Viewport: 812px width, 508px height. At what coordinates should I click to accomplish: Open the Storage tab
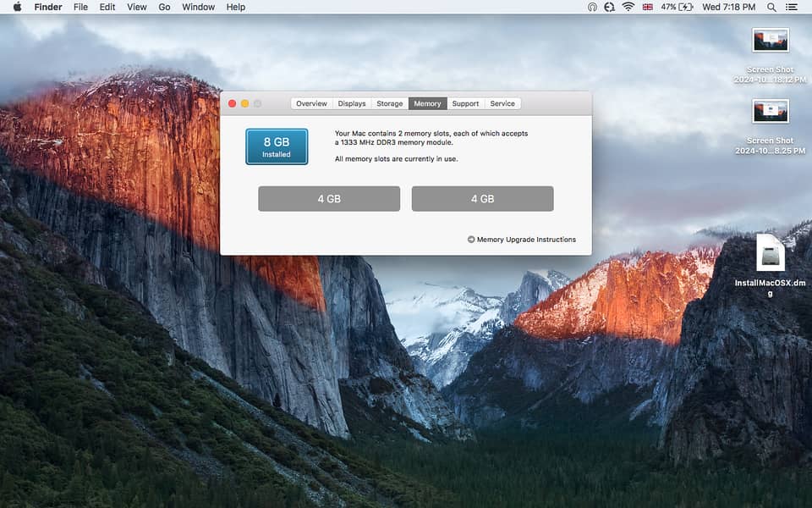[x=390, y=103]
